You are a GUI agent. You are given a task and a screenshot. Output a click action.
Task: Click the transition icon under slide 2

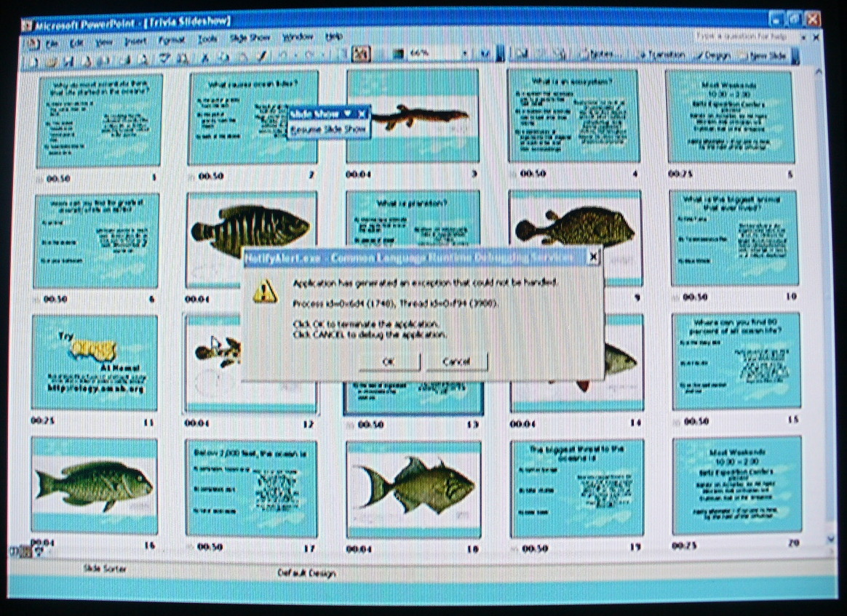point(191,177)
